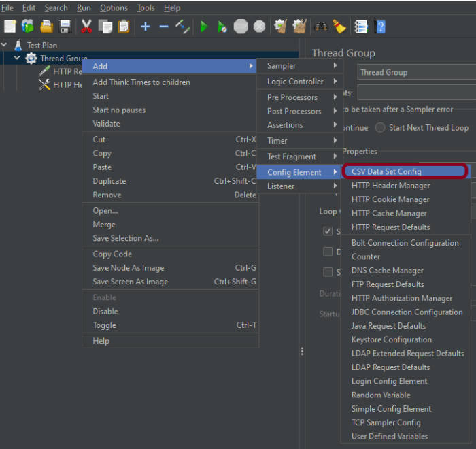Choose HTTP Cookie Manager from the list
Screen dimensions: 476x449
coord(390,200)
